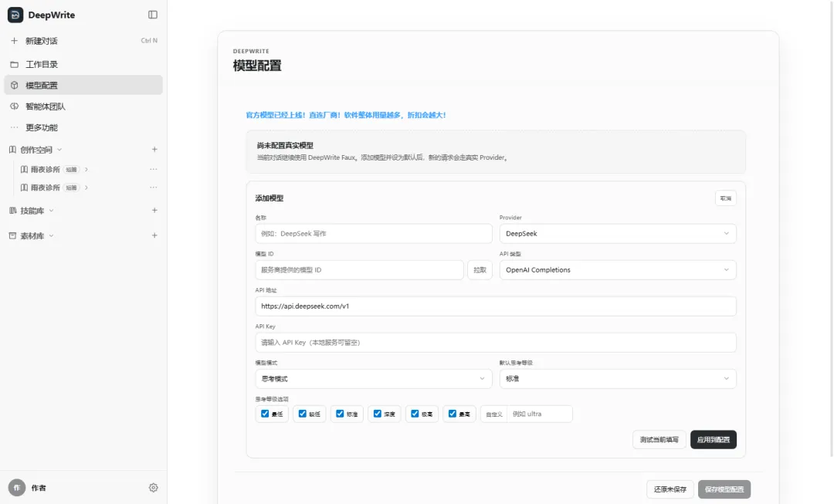834x504 pixels.
Task: Toggle the 标准 thinking level checkbox
Action: coord(340,414)
